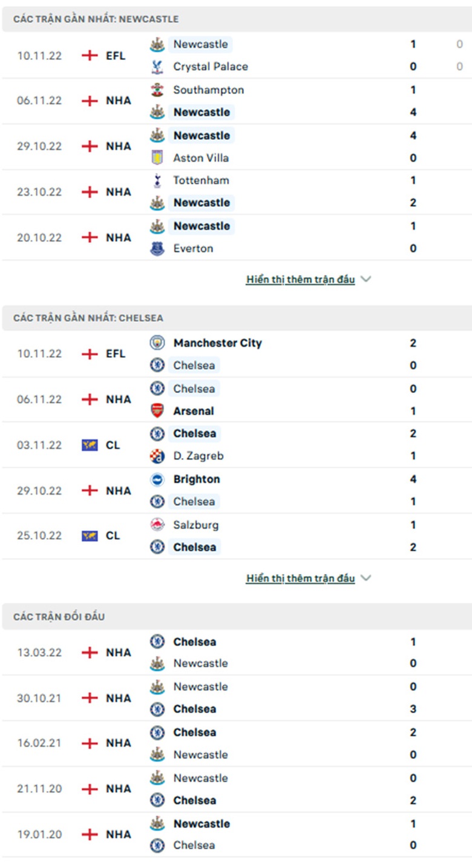Click the Arsenal club crest icon
This screenshot has width=472, height=868.
point(157,411)
